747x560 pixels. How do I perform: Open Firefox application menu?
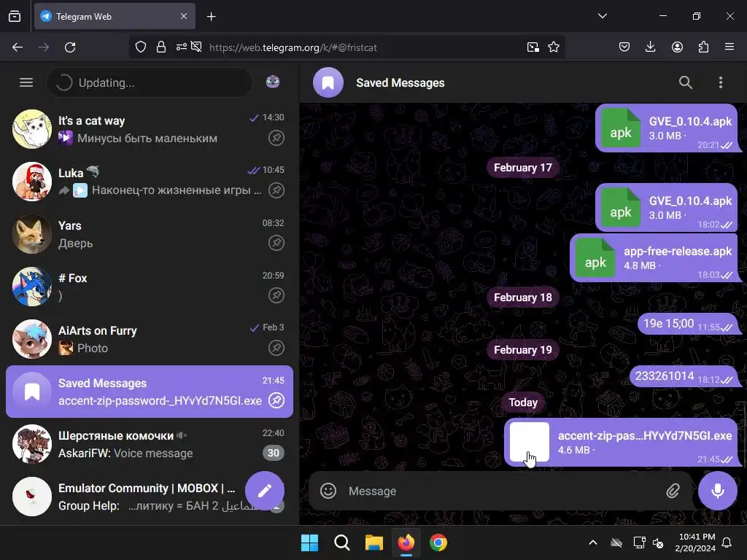pos(729,47)
